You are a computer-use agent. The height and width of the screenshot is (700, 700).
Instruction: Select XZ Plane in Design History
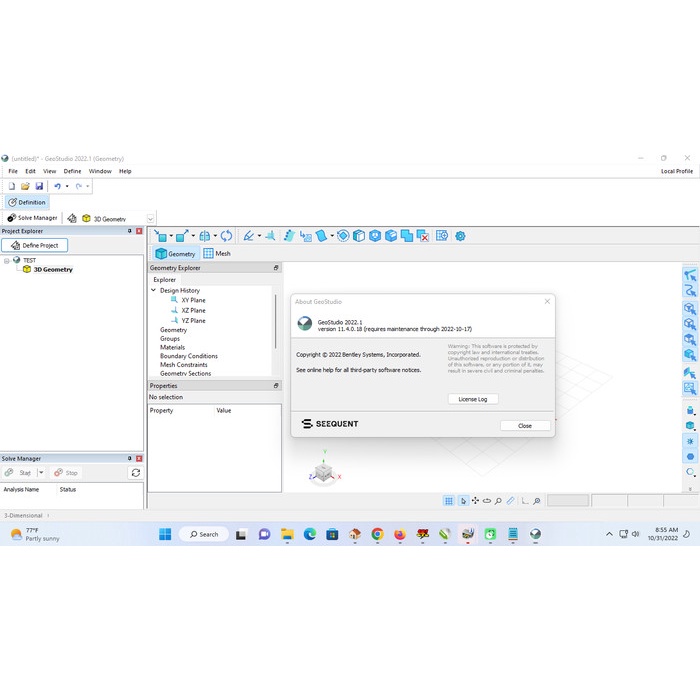coord(193,310)
